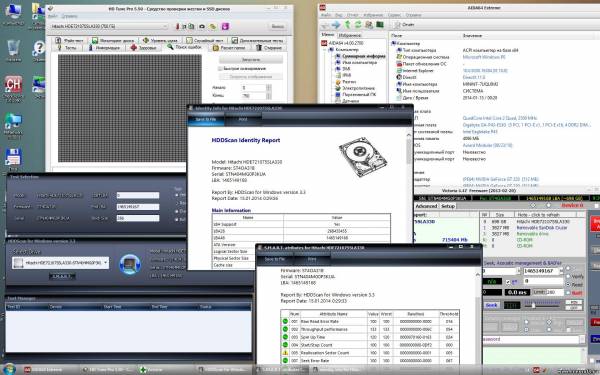Click the copy pages icon in HD Tune toolbar

click(191, 26)
